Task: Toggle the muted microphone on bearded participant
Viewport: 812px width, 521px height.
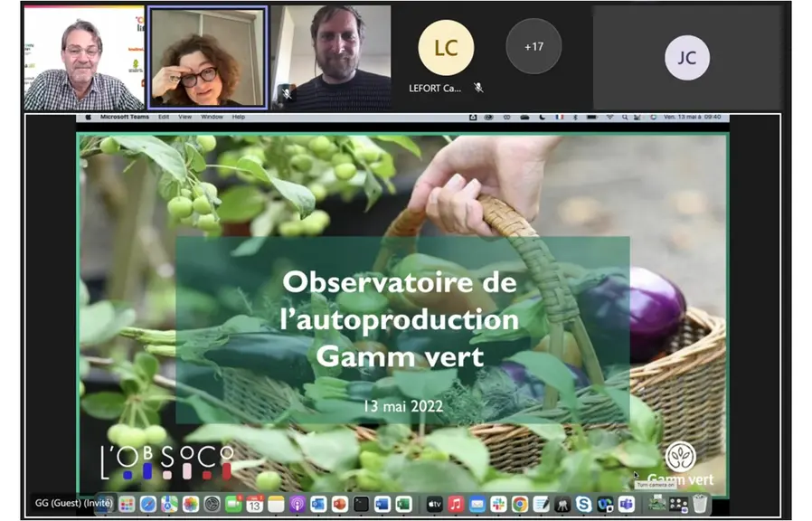Action: coord(287,93)
